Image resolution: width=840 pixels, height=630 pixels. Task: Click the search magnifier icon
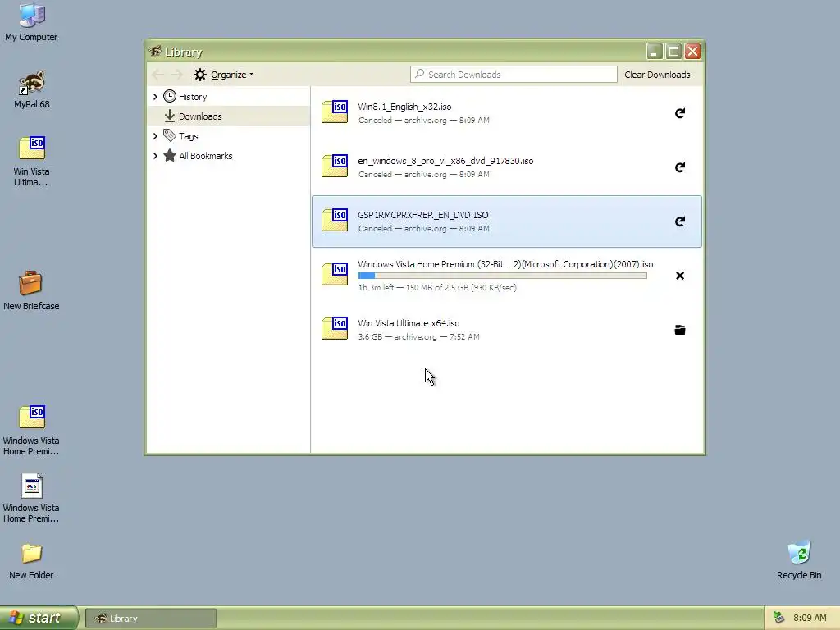coord(419,74)
